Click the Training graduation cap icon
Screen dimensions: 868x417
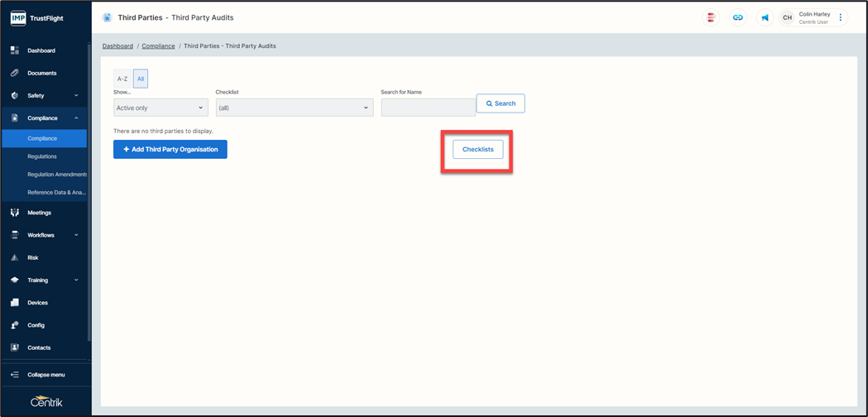point(15,280)
